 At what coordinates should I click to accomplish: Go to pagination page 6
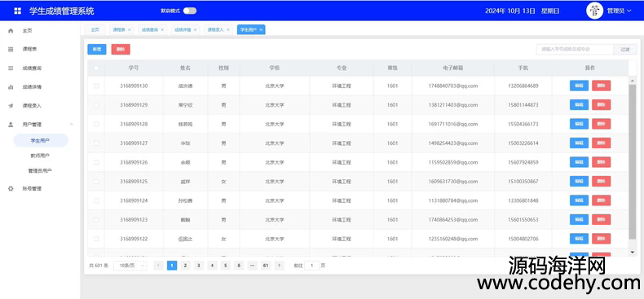pyautogui.click(x=239, y=266)
